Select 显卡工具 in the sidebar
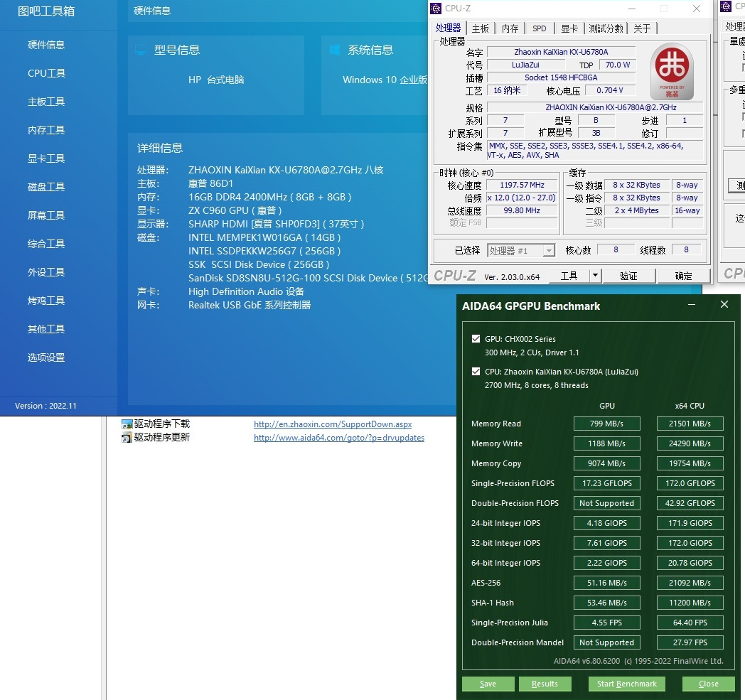 pyautogui.click(x=45, y=158)
